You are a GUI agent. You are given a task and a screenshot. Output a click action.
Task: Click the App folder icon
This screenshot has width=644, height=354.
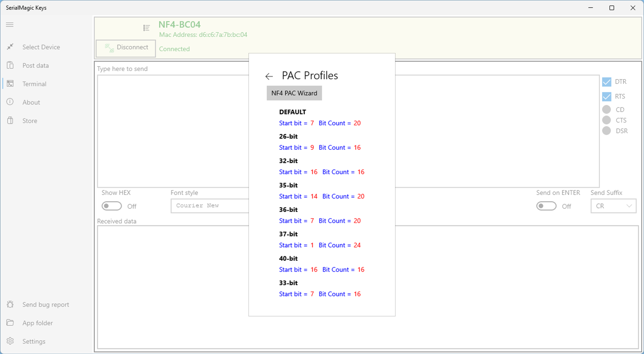point(10,323)
